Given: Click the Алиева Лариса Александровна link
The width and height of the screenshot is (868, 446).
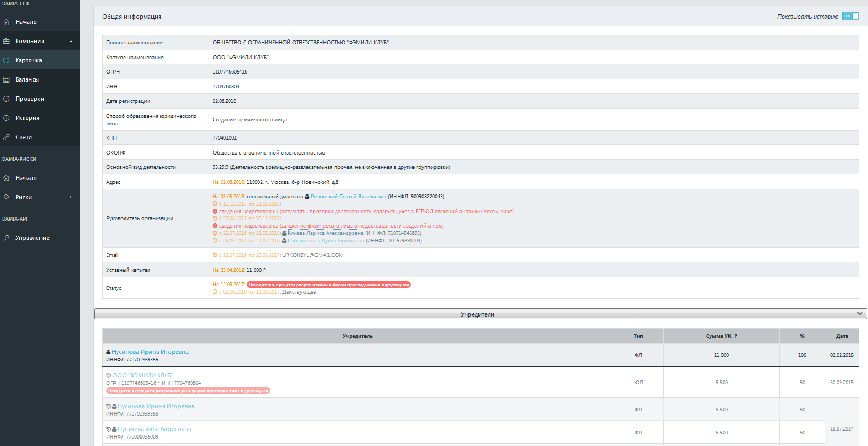Looking at the screenshot, I should [x=326, y=233].
